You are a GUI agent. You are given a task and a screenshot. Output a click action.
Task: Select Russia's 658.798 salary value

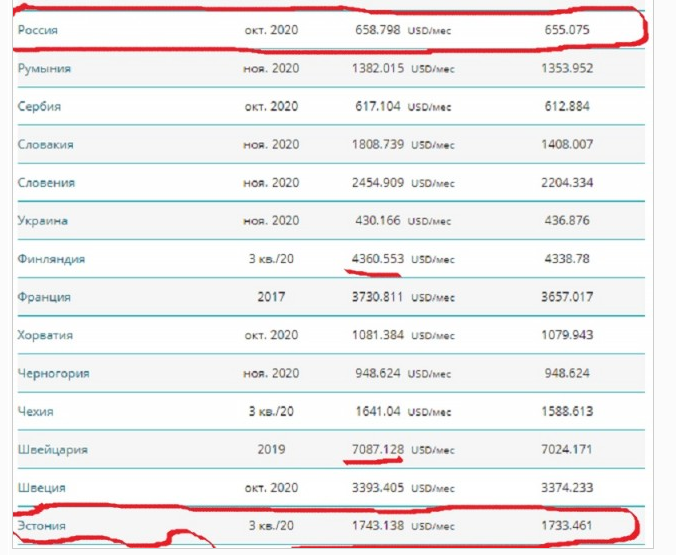pos(378,30)
